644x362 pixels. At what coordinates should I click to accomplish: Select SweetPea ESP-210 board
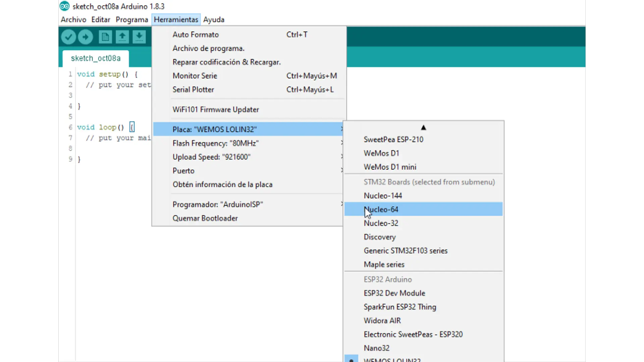(423, 139)
